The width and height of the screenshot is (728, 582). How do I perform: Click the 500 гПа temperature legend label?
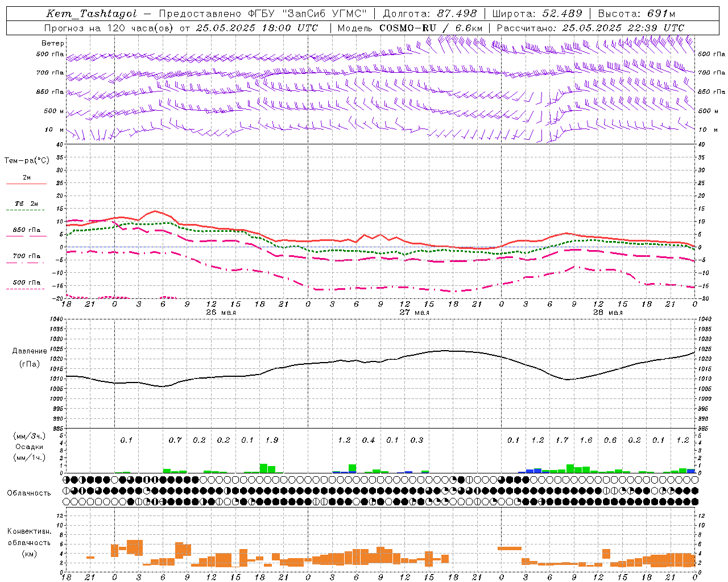27,282
